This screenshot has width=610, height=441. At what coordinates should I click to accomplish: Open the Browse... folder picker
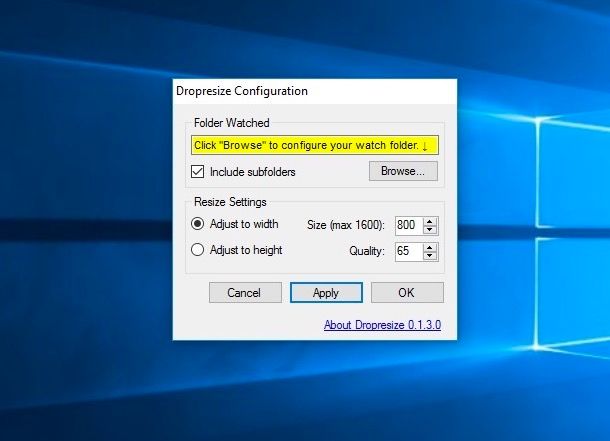pyautogui.click(x=403, y=171)
